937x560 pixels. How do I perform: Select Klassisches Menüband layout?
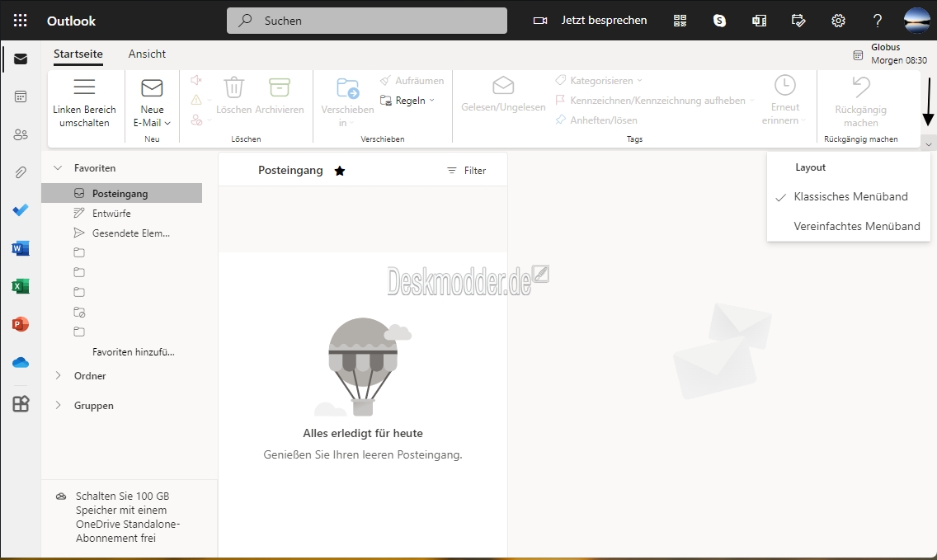[x=849, y=196]
